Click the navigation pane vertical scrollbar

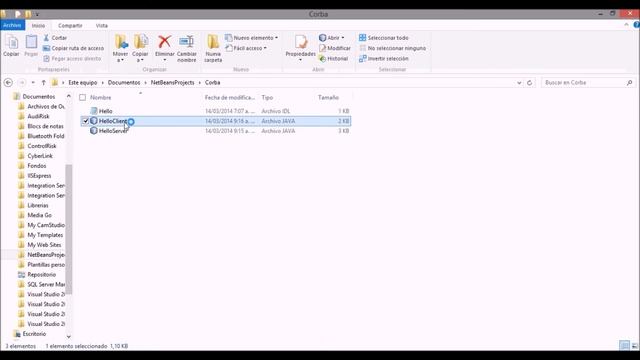(69, 229)
